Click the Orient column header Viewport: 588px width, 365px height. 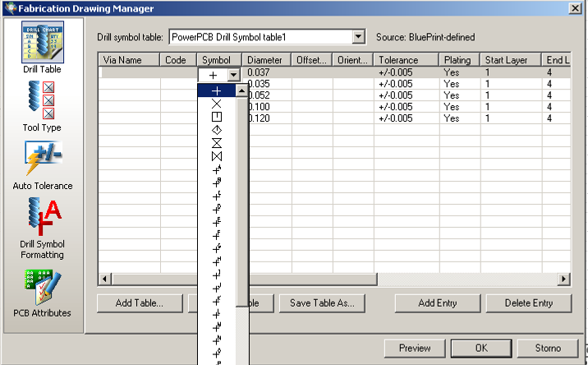353,60
